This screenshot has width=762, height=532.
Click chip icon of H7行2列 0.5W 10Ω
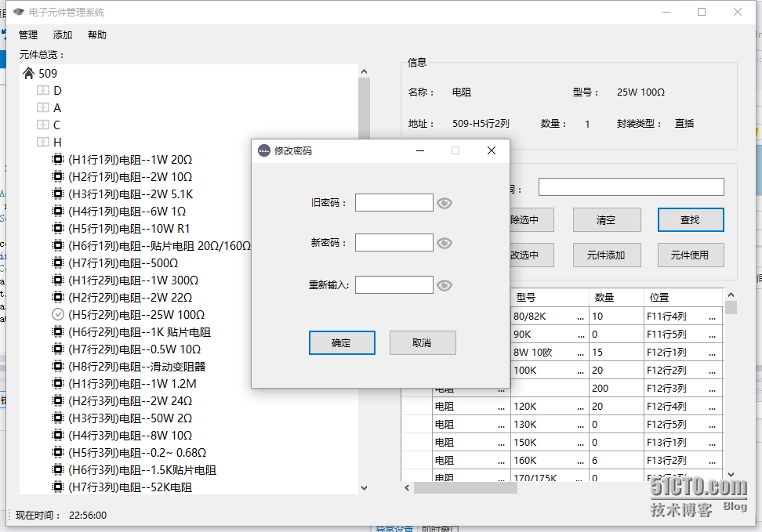coord(58,349)
